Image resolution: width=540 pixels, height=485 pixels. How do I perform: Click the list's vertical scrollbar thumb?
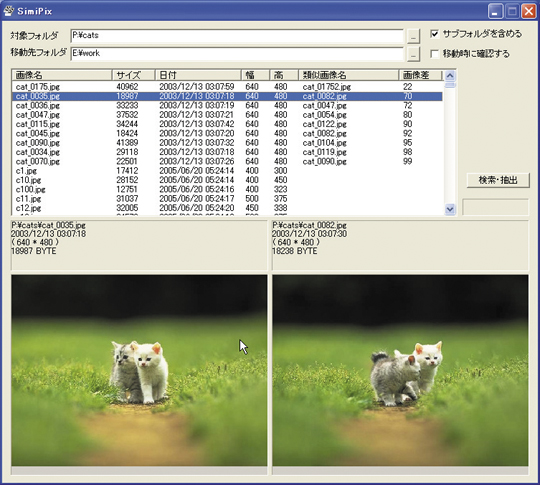(450, 84)
